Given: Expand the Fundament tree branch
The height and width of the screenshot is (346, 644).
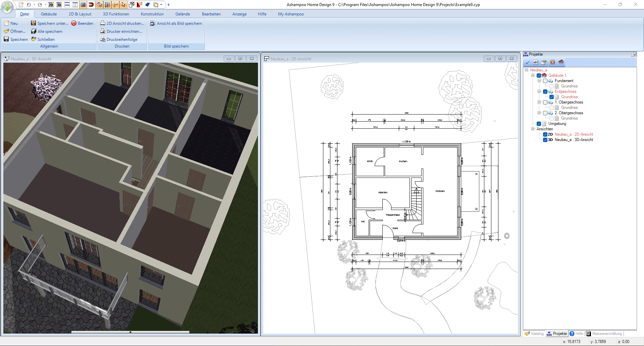Looking at the screenshot, I should click(539, 81).
